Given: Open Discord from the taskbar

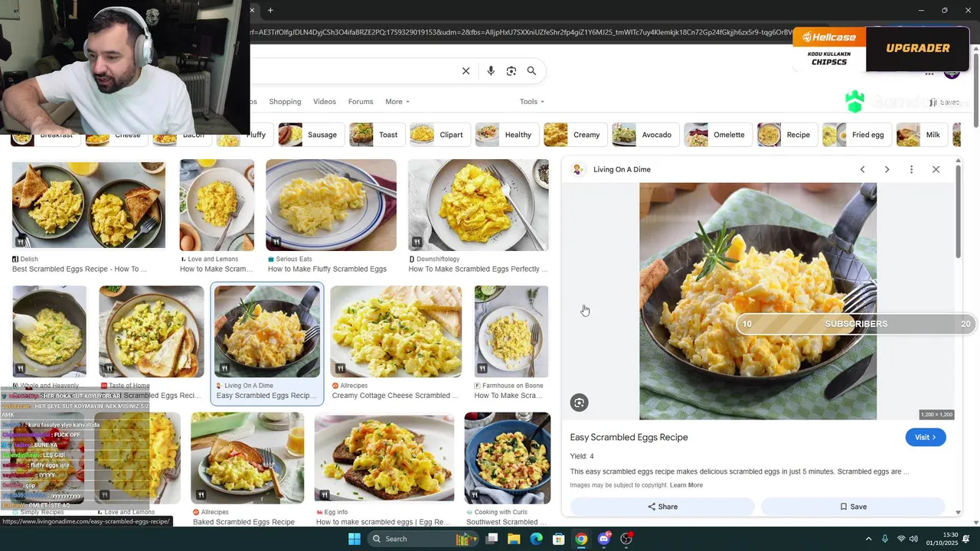Looking at the screenshot, I should [604, 539].
